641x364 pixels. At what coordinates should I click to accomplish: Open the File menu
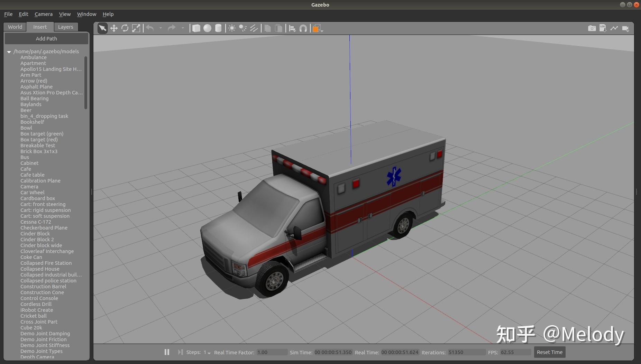8,14
